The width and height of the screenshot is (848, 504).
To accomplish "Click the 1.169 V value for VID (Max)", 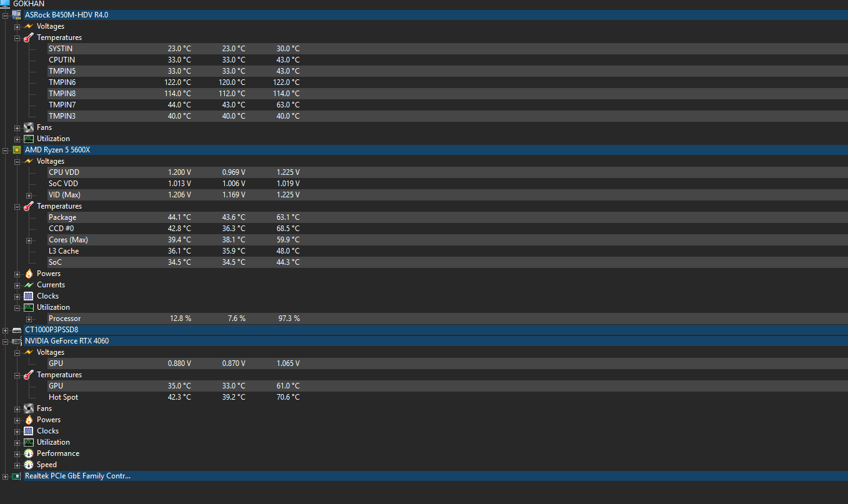I will (234, 195).
